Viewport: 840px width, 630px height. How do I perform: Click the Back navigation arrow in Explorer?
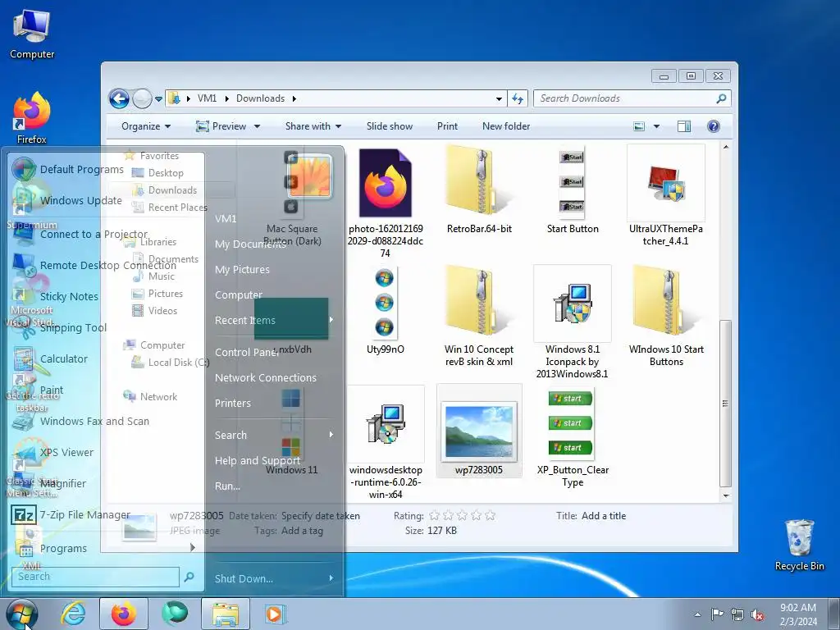pos(119,98)
